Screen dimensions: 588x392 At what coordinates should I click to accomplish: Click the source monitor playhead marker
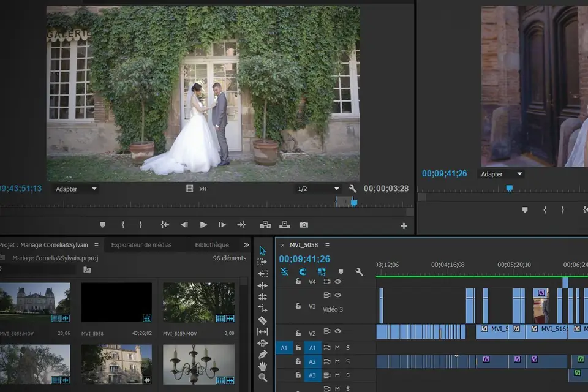pyautogui.click(x=353, y=203)
